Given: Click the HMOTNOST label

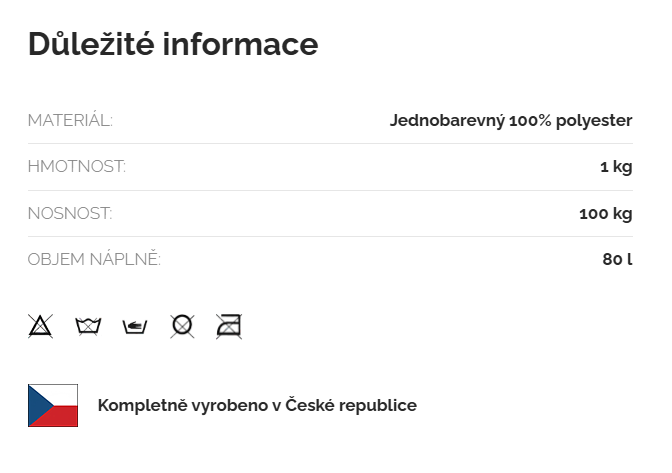Looking at the screenshot, I should pyautogui.click(x=77, y=167).
